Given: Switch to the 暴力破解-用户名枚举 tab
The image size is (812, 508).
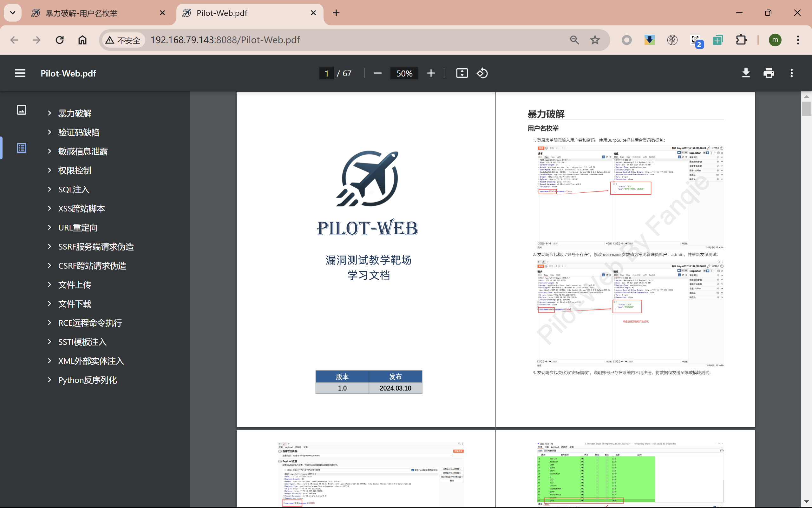Looking at the screenshot, I should (82, 13).
